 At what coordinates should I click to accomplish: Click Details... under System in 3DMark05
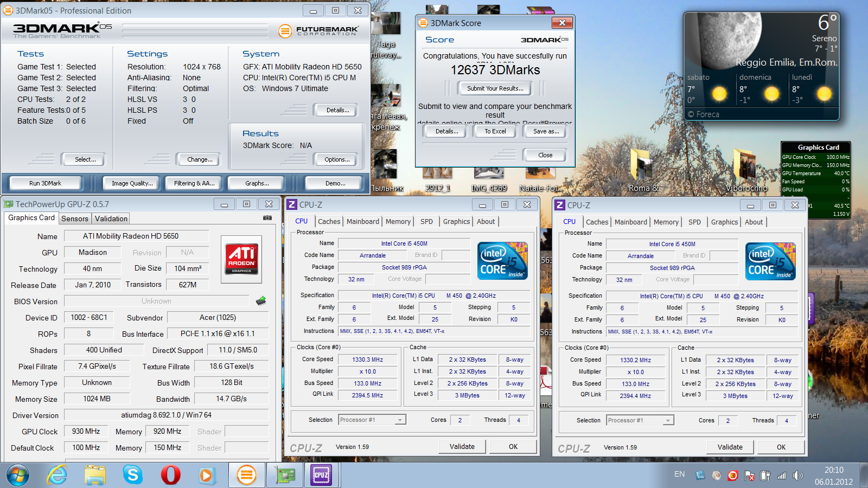point(337,110)
